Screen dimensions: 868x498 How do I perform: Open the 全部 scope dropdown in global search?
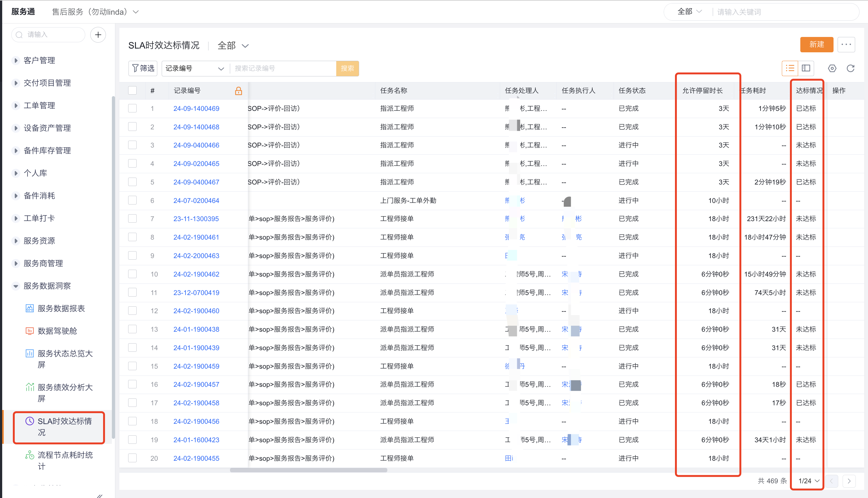(689, 12)
